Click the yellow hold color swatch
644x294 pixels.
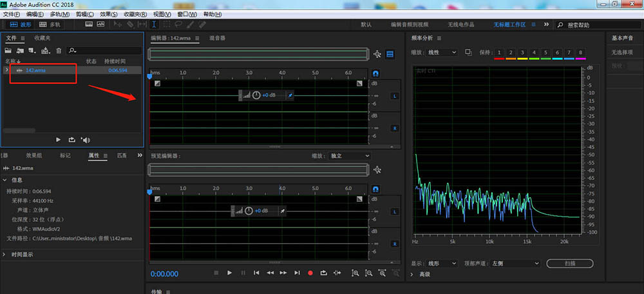pyautogui.click(x=522, y=59)
